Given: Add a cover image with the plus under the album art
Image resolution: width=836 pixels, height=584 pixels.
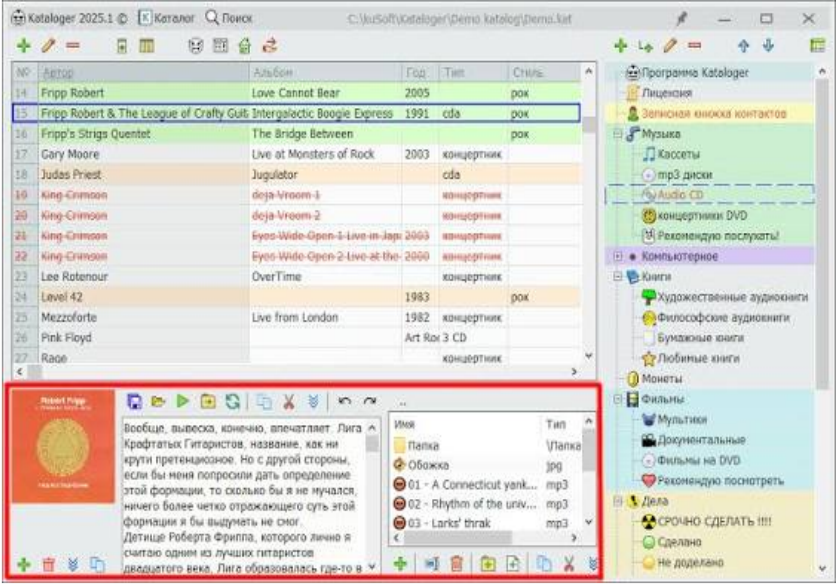Looking at the screenshot, I should click(23, 564).
